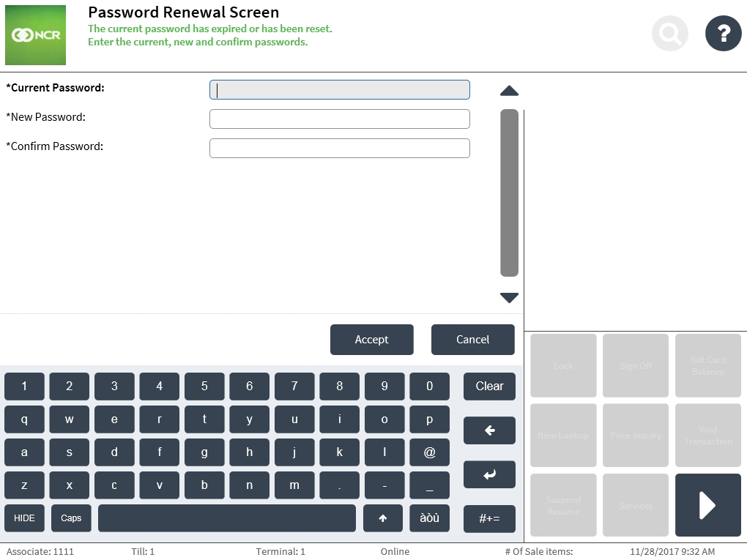Switch to the àòù accent keyboard
The width and height of the screenshot is (747, 560).
tap(429, 518)
